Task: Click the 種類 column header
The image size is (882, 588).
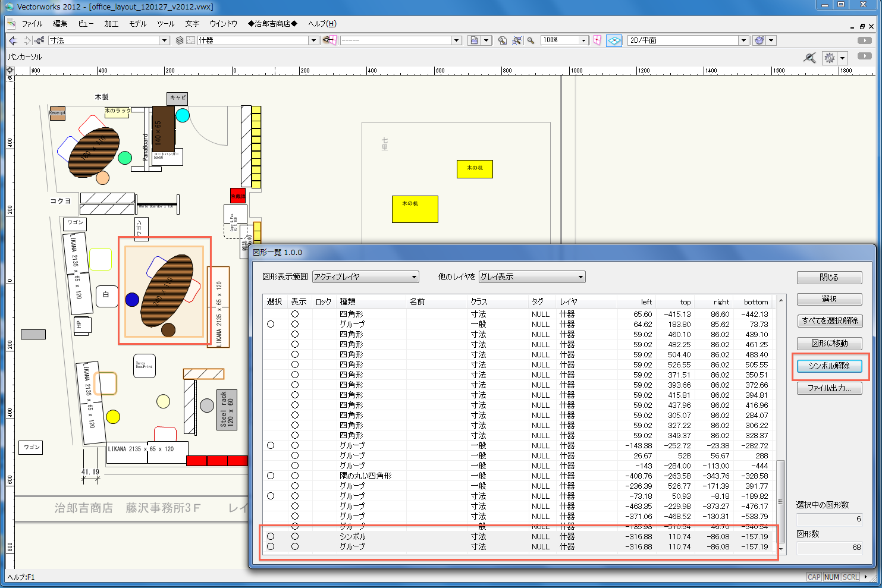Action: (348, 302)
